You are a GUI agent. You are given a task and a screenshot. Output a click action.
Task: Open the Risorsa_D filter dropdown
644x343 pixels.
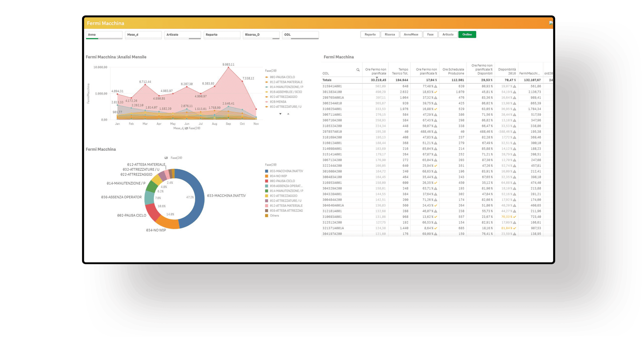(261, 35)
